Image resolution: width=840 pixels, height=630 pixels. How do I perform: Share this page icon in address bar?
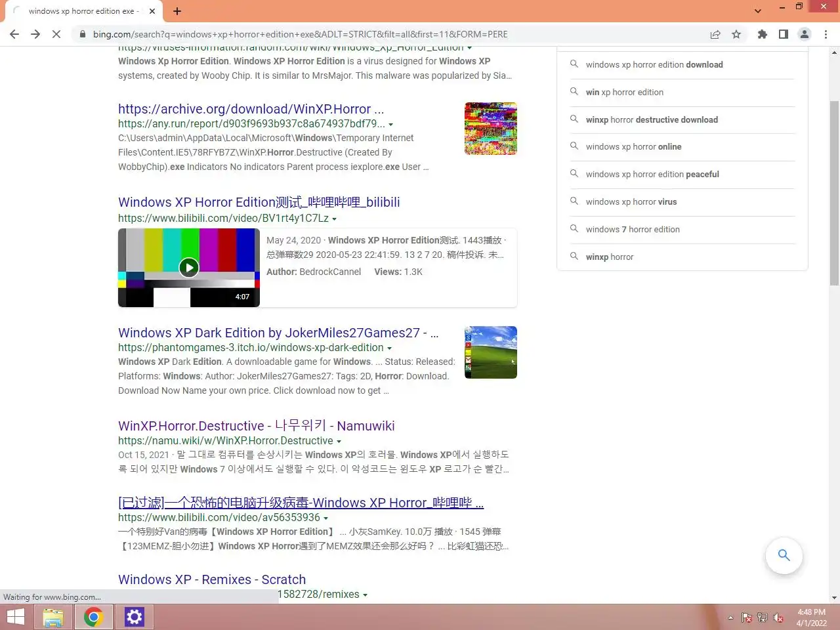pyautogui.click(x=715, y=34)
